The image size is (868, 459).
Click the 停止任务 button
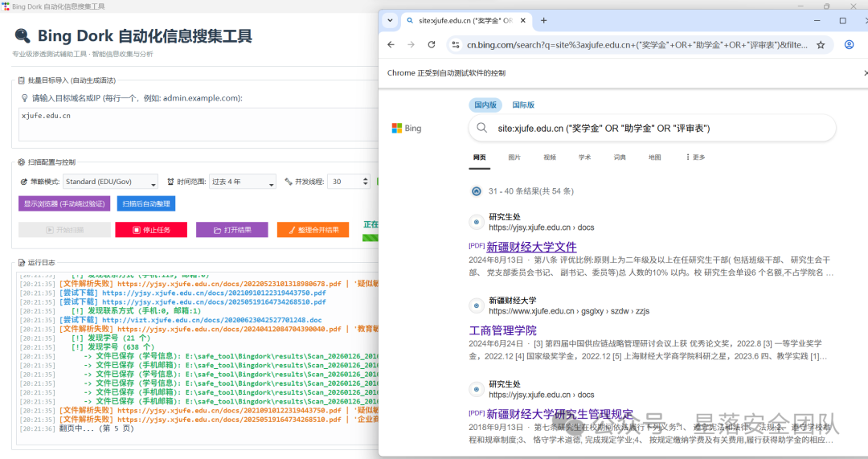click(151, 230)
